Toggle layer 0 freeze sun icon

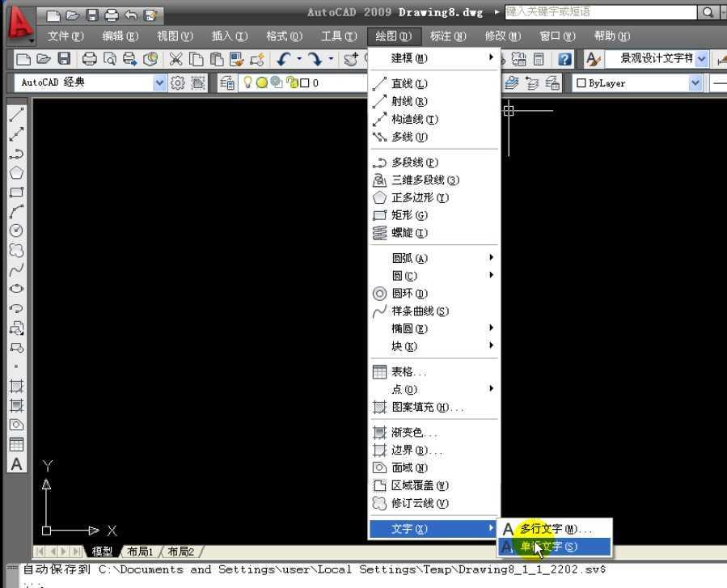(262, 82)
